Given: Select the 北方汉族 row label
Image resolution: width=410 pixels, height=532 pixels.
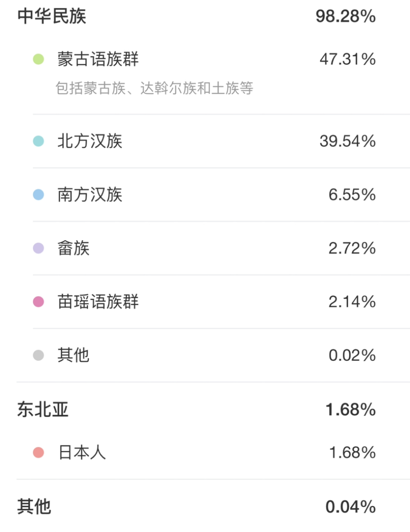Looking at the screenshot, I should click(90, 141).
